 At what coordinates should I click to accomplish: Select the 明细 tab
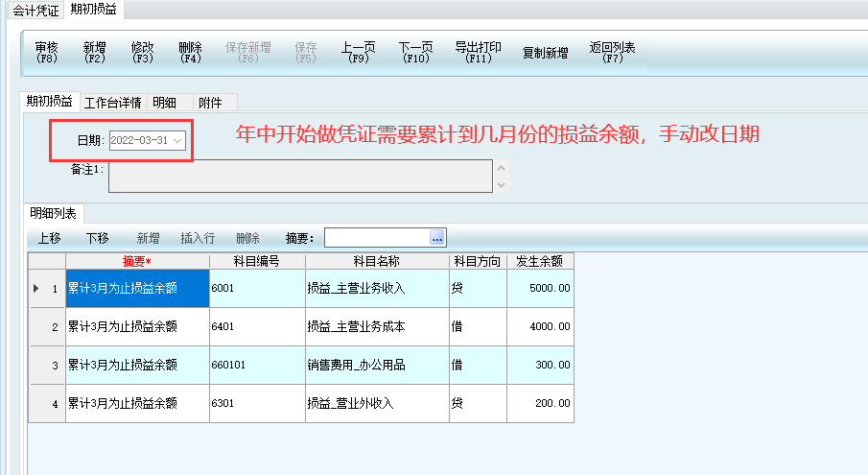click(164, 103)
